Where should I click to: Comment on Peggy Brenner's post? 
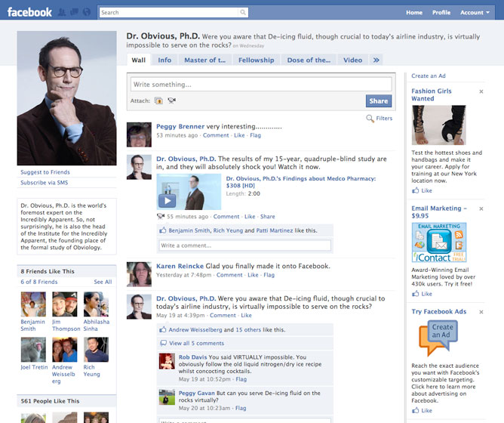click(x=216, y=135)
